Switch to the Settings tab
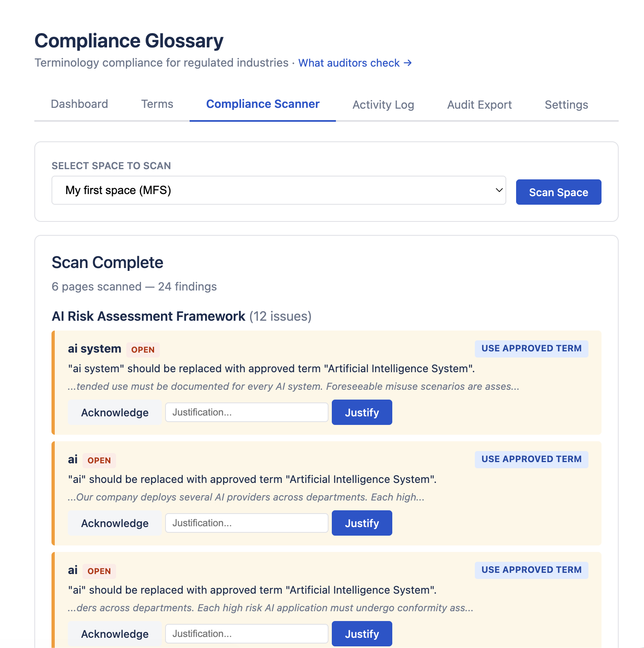The height and width of the screenshot is (648, 644). coord(566,105)
